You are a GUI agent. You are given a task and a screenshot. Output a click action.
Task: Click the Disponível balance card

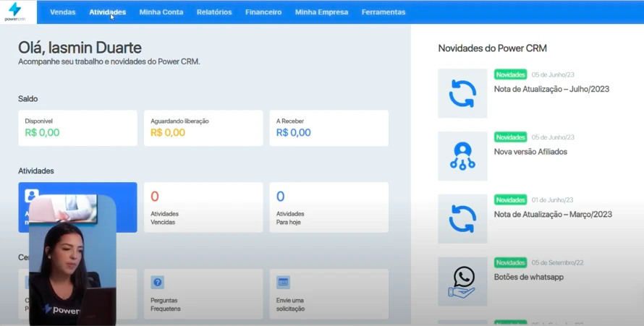coord(77,128)
